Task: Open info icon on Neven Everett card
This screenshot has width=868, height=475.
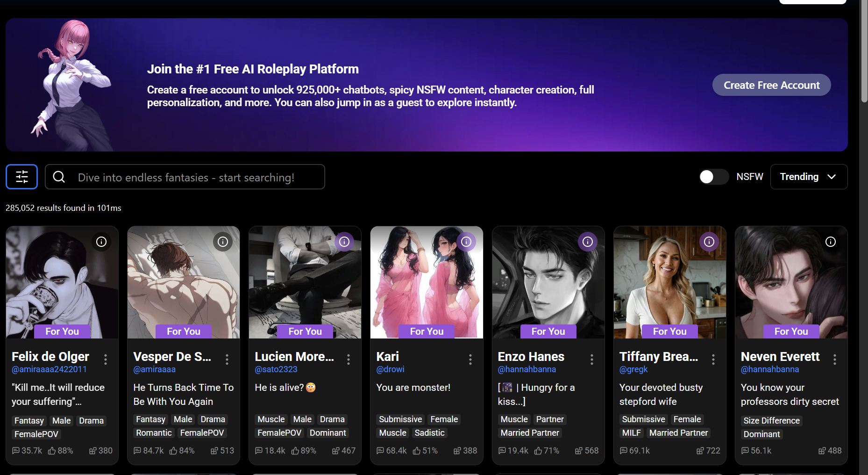Action: [x=831, y=242]
